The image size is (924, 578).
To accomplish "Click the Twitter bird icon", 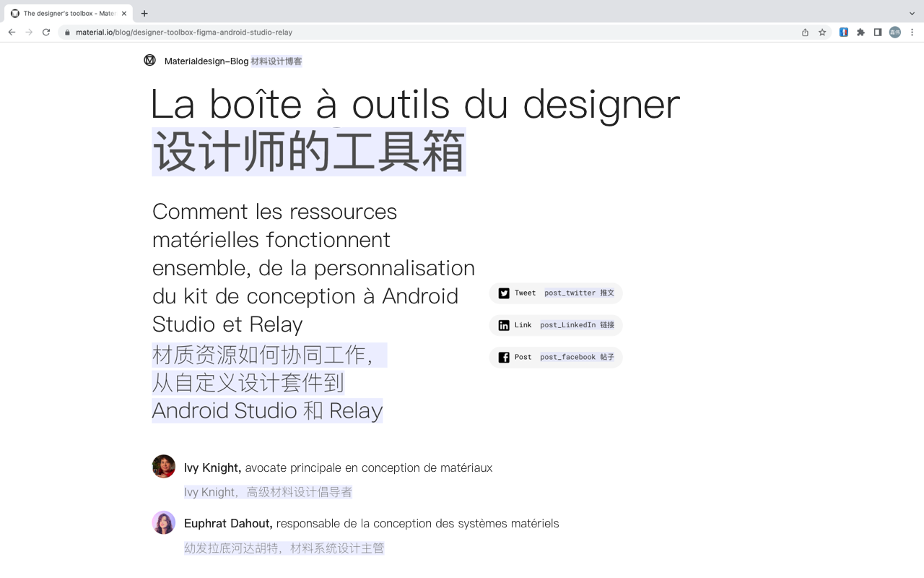I will 504,293.
